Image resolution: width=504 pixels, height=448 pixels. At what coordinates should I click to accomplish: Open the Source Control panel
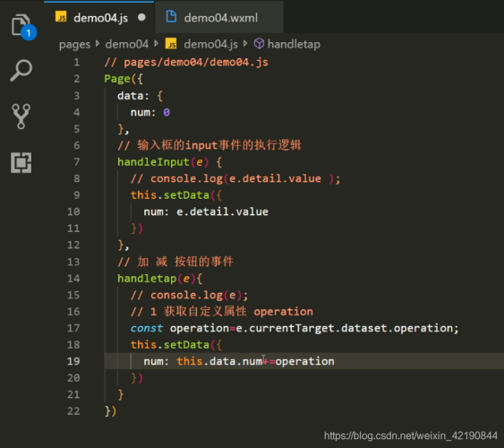coord(21,116)
